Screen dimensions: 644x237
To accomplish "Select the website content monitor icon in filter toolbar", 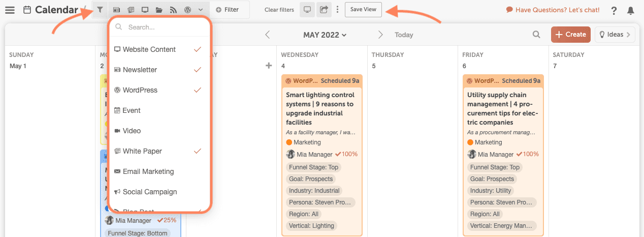I will point(145,10).
